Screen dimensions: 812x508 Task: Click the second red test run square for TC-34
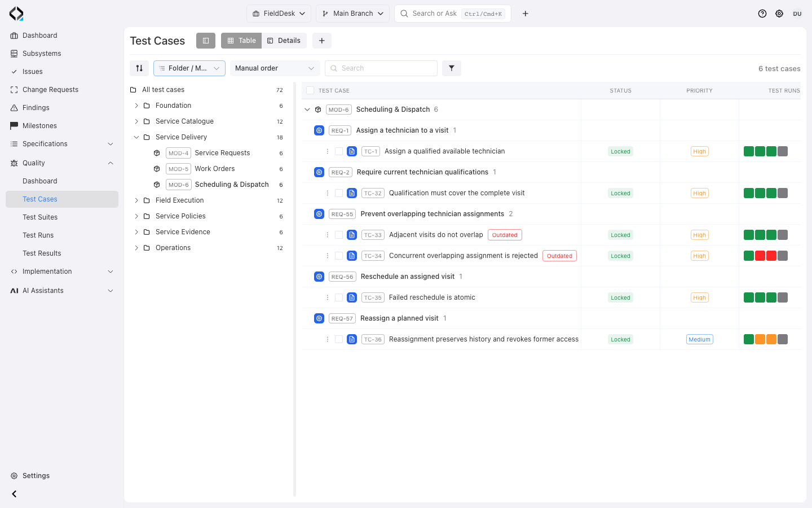pos(771,256)
